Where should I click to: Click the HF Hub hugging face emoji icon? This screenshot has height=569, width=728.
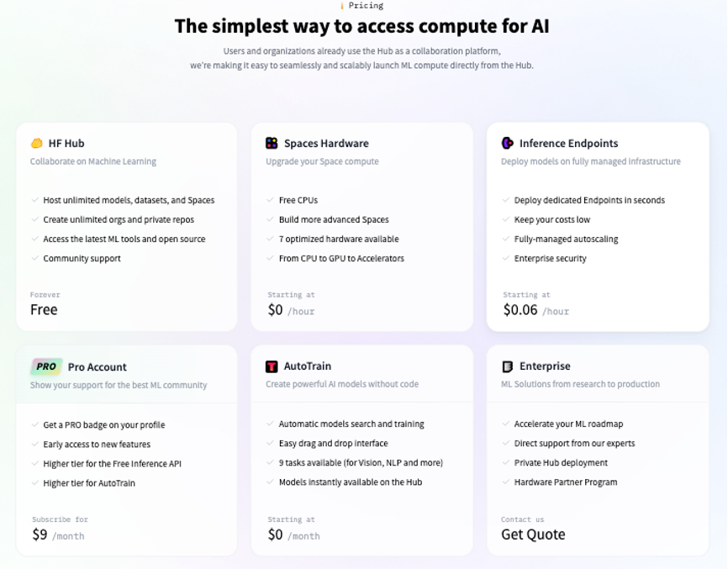coord(37,144)
